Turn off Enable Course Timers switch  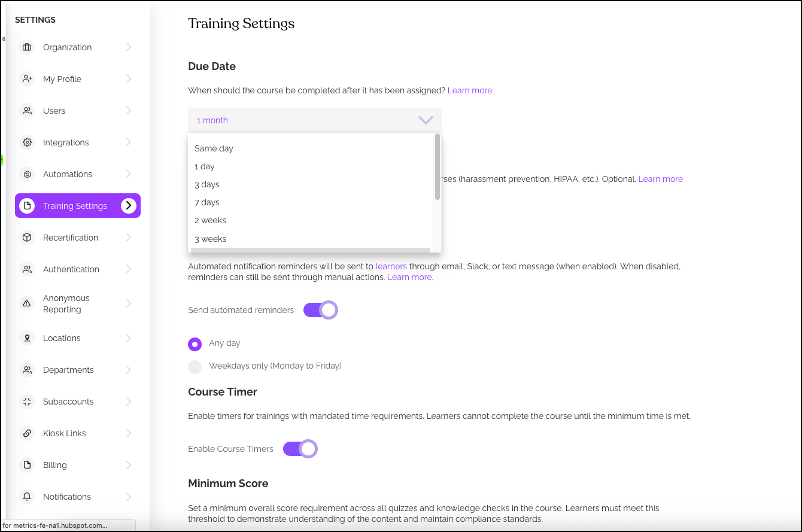300,449
